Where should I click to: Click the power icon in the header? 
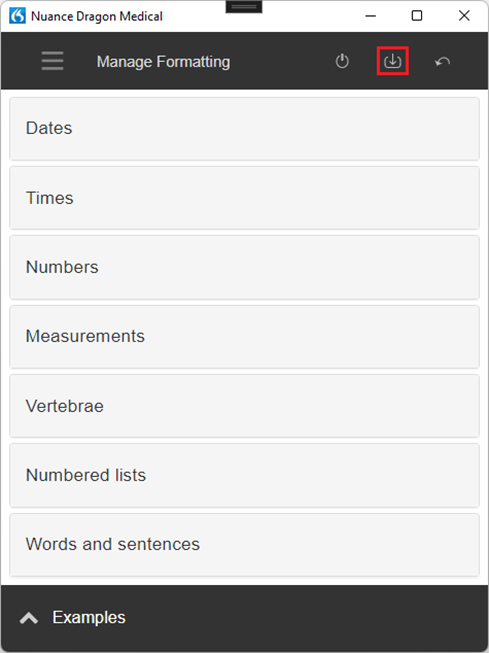342,61
